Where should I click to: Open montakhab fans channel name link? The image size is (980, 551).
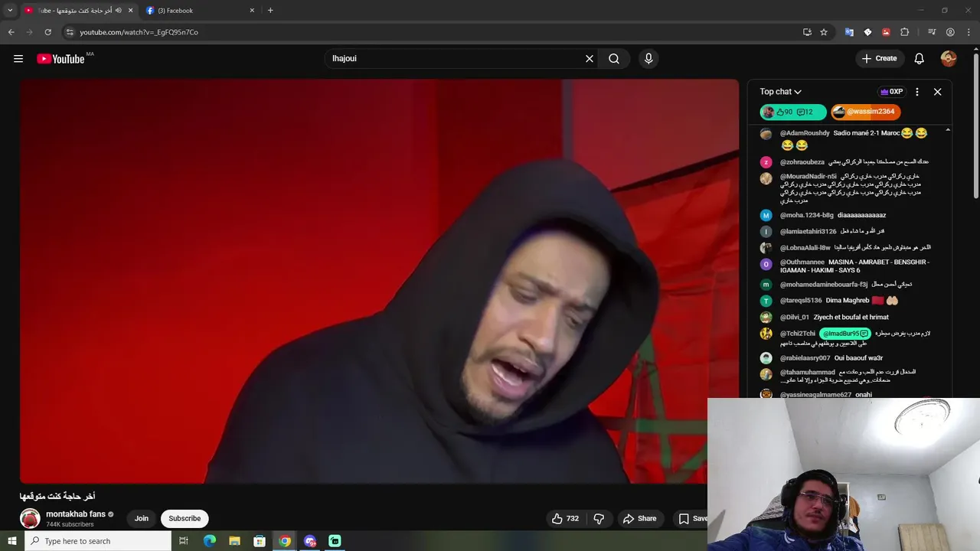click(76, 514)
